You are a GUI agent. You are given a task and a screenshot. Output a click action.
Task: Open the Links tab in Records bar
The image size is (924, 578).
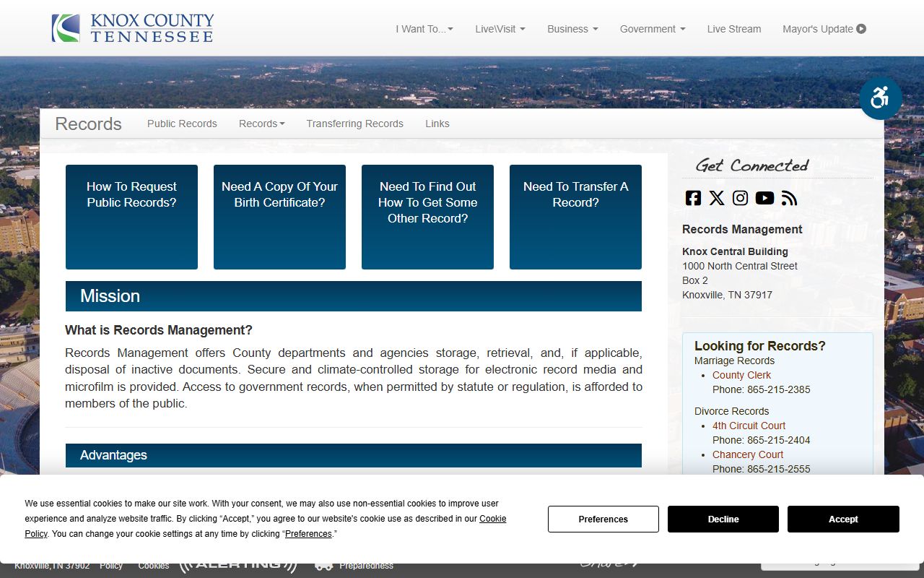[437, 124]
